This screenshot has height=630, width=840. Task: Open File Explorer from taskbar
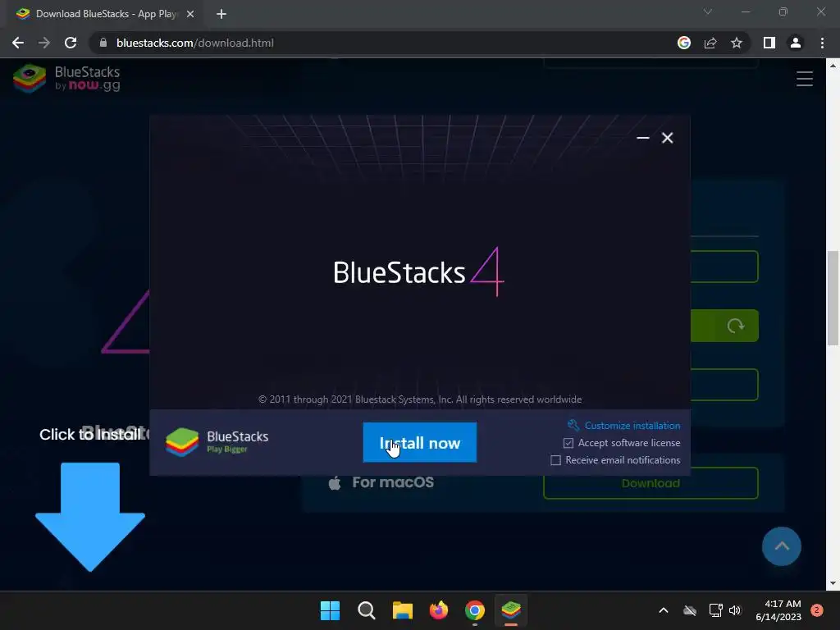click(x=402, y=610)
